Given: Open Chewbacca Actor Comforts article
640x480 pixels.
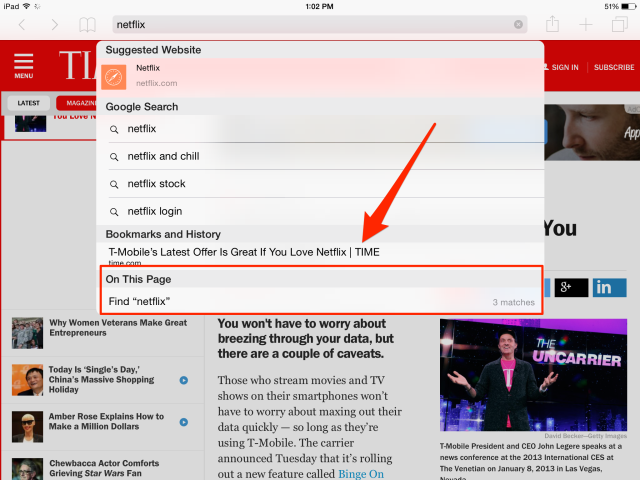Looking at the screenshot, I should tap(104, 468).
